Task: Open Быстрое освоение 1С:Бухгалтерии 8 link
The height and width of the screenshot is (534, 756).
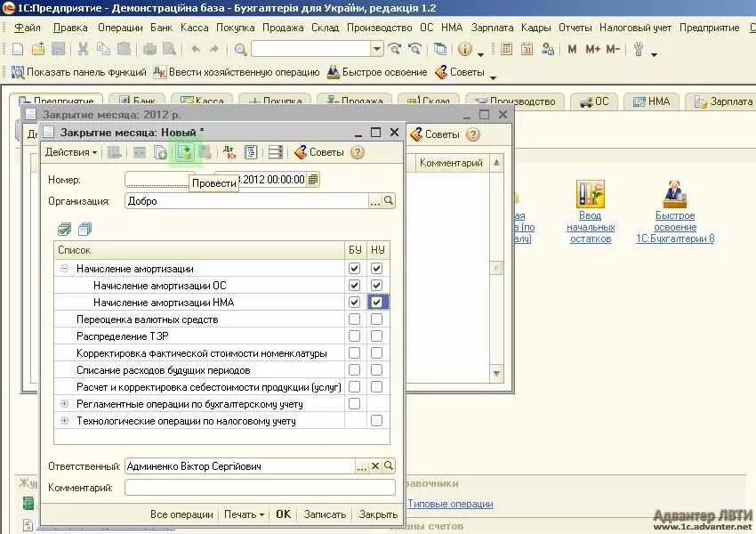Action: click(x=674, y=227)
